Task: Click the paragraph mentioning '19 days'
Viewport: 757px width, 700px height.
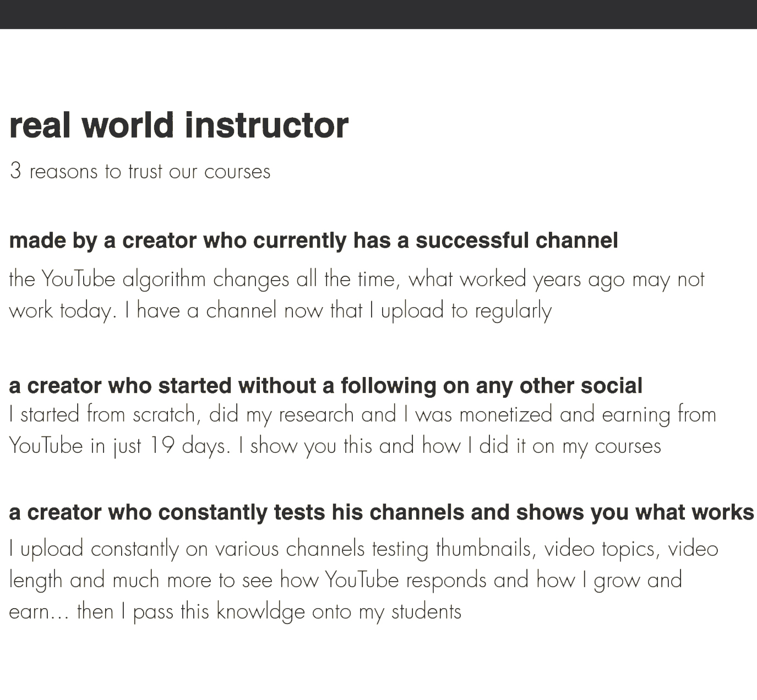Action: click(362, 430)
